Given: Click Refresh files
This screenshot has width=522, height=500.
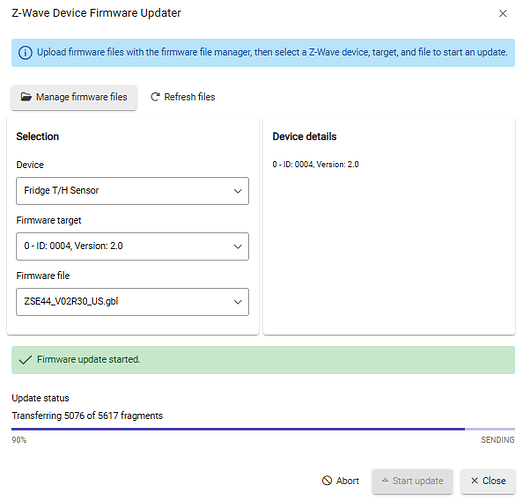Looking at the screenshot, I should [183, 97].
